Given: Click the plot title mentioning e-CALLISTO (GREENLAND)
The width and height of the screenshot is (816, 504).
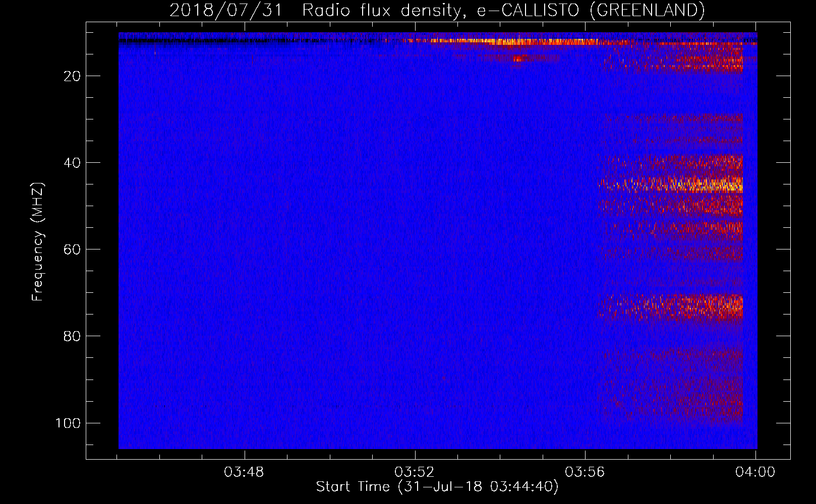Looking at the screenshot, I should point(437,10).
